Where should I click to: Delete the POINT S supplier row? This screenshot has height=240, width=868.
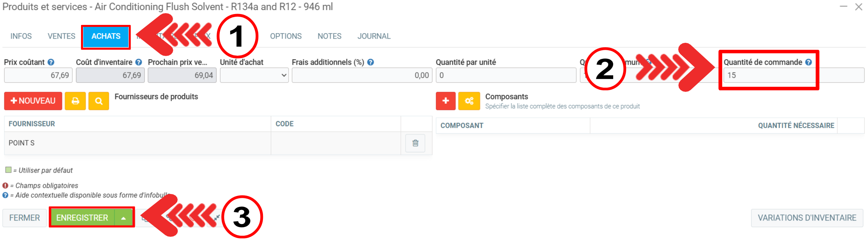coord(415,143)
